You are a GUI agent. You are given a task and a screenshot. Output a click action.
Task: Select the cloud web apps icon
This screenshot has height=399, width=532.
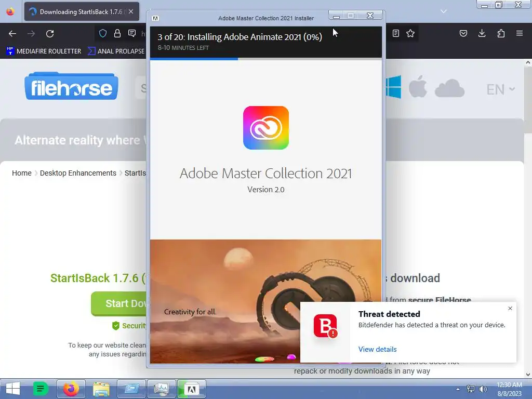coord(449,88)
